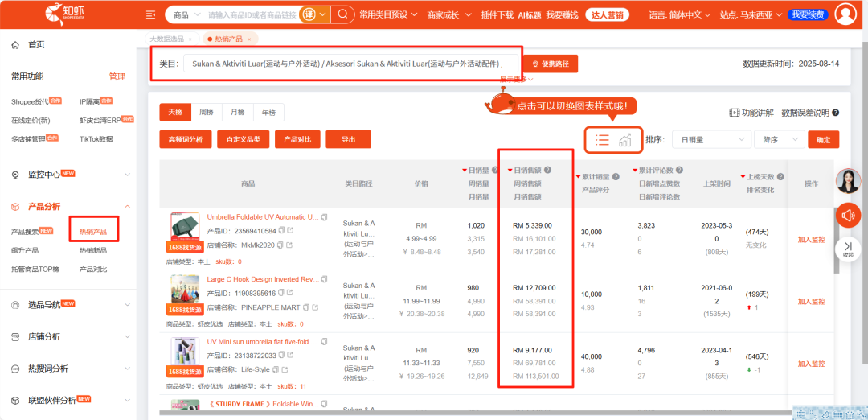Click the 我要续费 renew button
868x420 pixels.
[808, 14]
